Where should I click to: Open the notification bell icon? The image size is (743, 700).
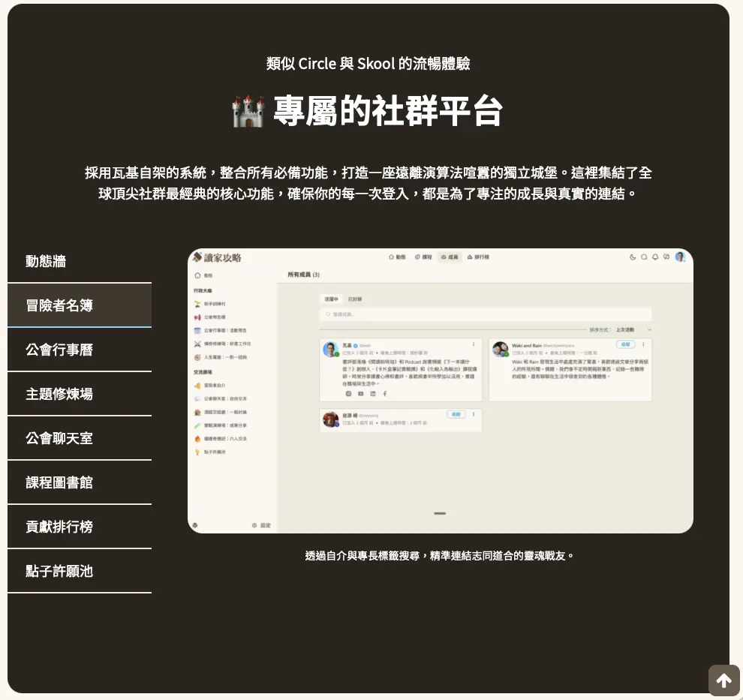[x=655, y=257]
